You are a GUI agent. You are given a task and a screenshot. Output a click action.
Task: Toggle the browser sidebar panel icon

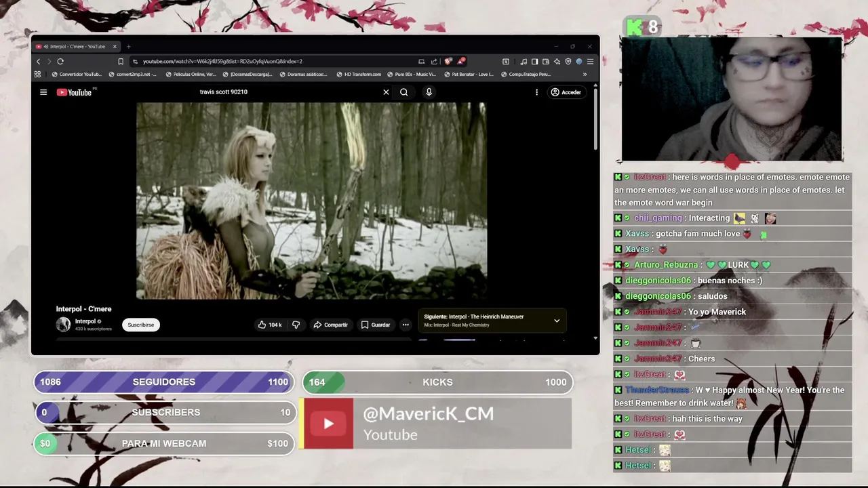[534, 62]
